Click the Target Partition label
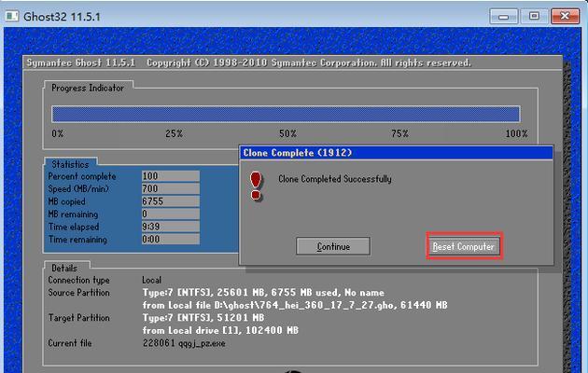The image size is (588, 373). pyautogui.click(x=78, y=318)
